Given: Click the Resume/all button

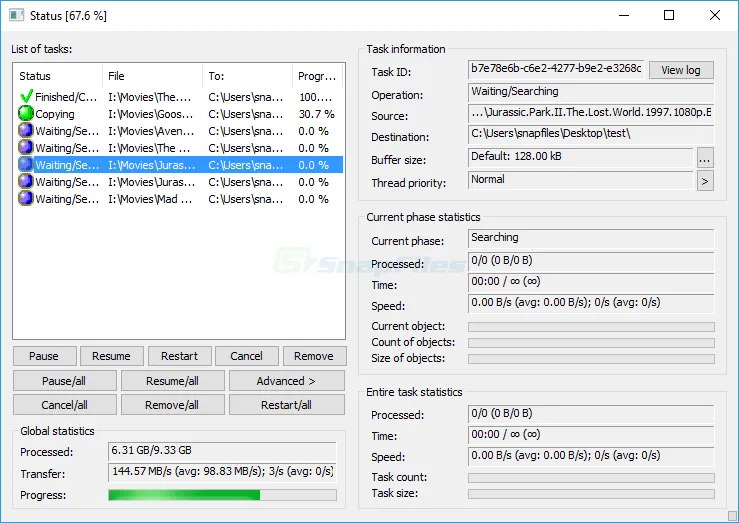Looking at the screenshot, I should [x=172, y=381].
